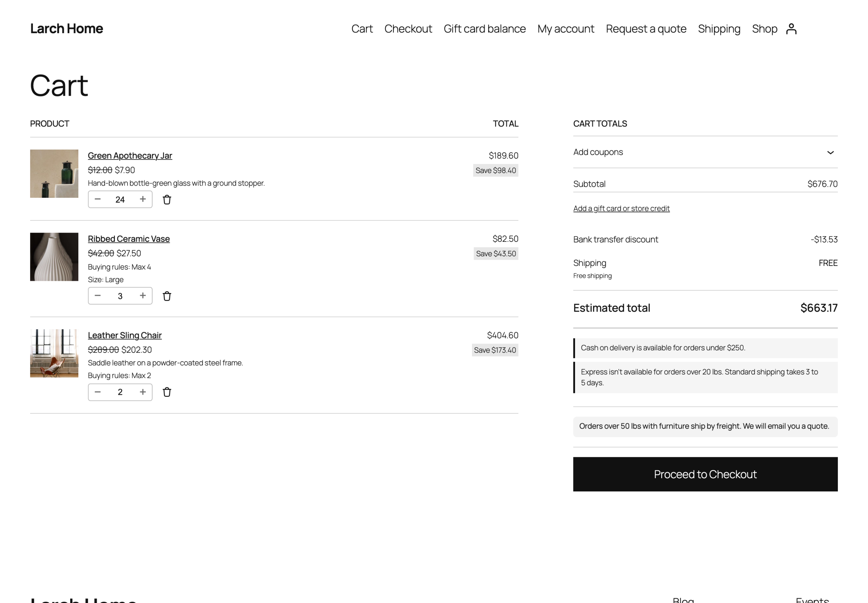Go to Checkout from the navigation menu

click(x=408, y=29)
